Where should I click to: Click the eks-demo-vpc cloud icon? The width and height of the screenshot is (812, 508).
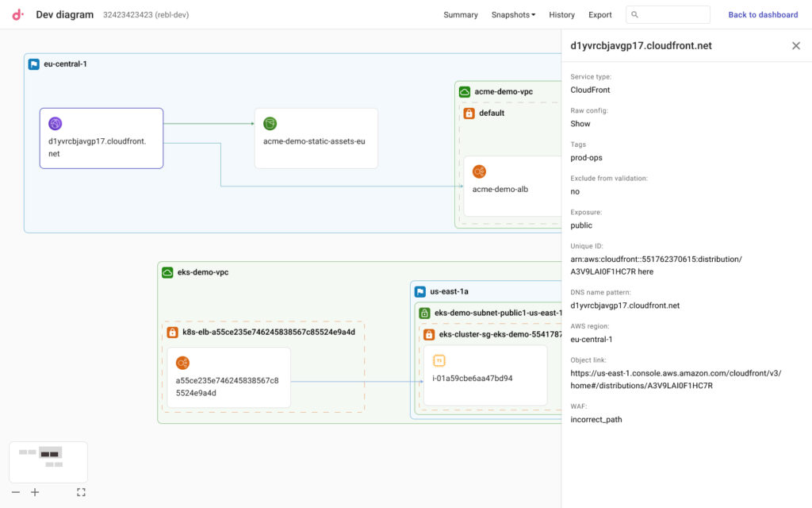pyautogui.click(x=167, y=272)
